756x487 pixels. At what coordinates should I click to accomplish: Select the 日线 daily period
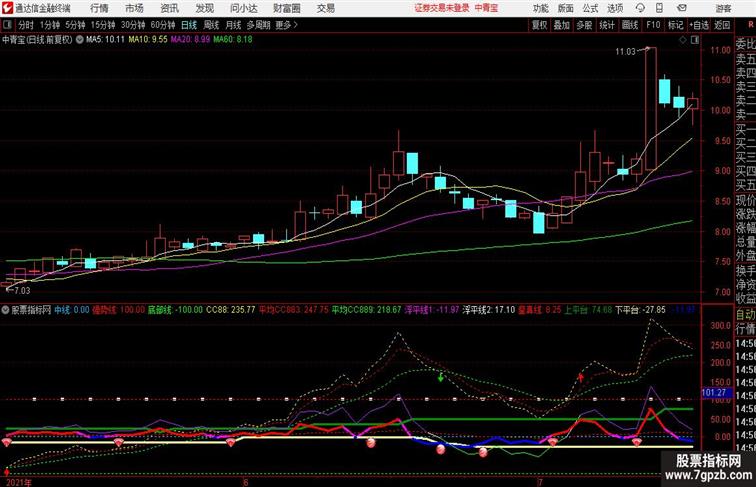tap(189, 25)
